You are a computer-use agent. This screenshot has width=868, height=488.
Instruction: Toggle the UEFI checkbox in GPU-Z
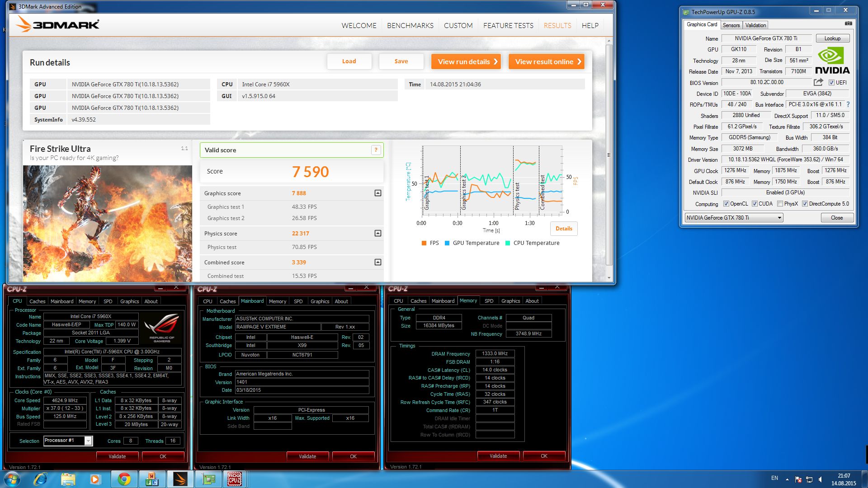coord(831,83)
